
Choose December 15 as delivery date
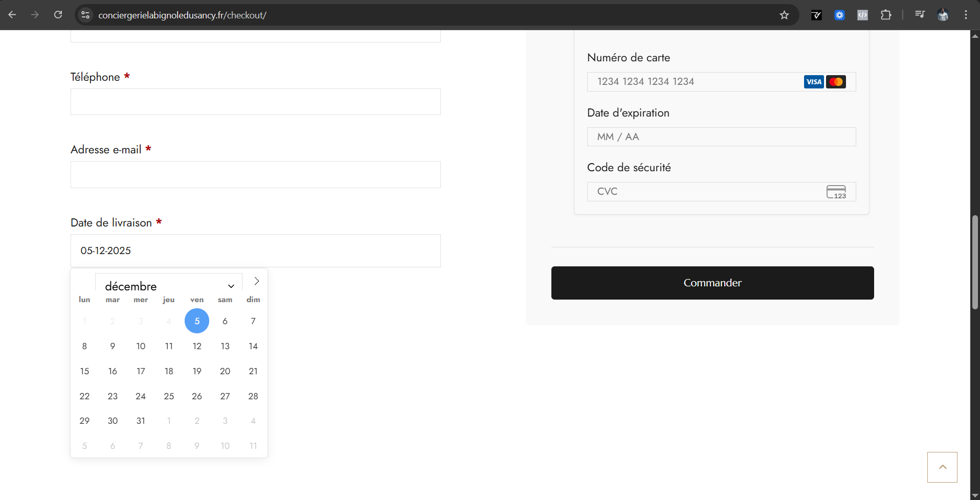point(84,371)
